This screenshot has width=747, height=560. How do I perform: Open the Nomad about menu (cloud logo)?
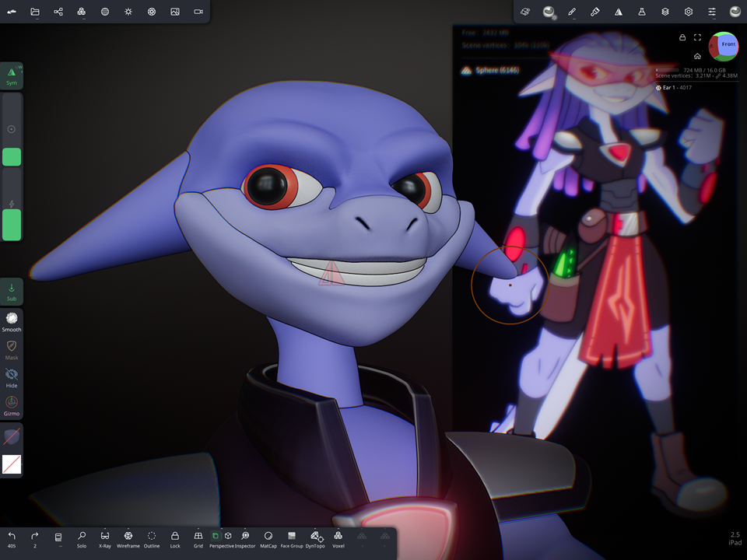pos(12,12)
